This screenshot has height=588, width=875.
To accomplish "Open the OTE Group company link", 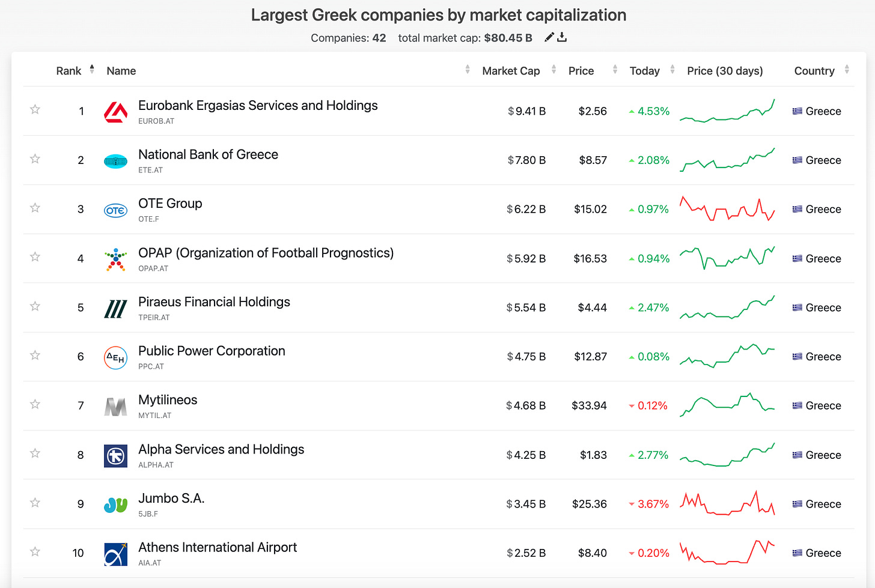I will 170,204.
